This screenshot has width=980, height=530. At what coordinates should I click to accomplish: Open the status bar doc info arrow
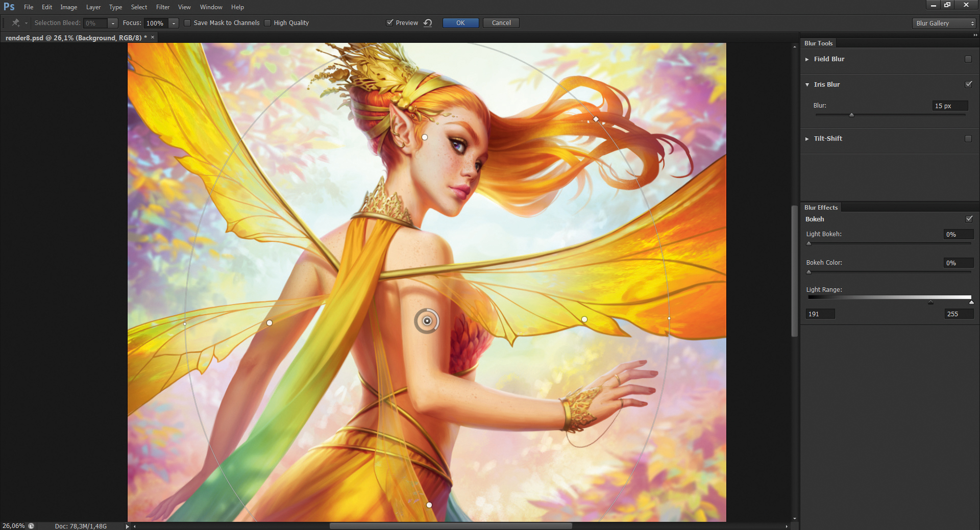(x=127, y=526)
